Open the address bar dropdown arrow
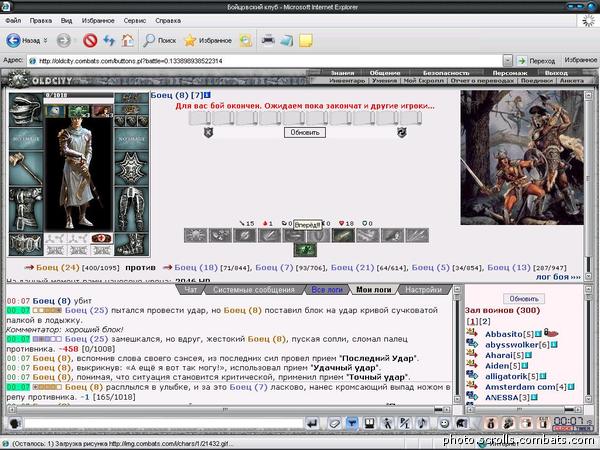The height and width of the screenshot is (450, 600). coord(507,61)
